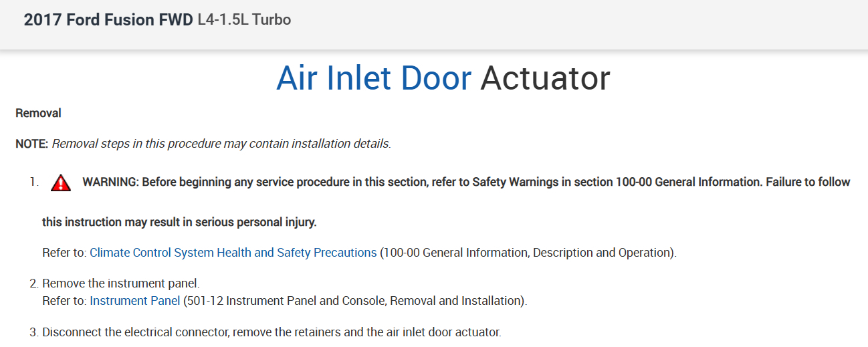Click the Removal section heading

(x=38, y=113)
